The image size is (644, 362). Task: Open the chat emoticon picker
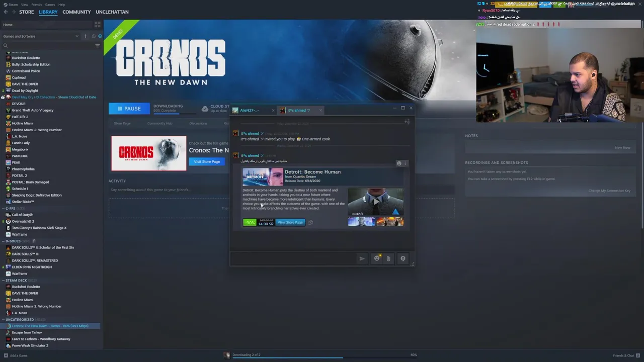pos(377,258)
